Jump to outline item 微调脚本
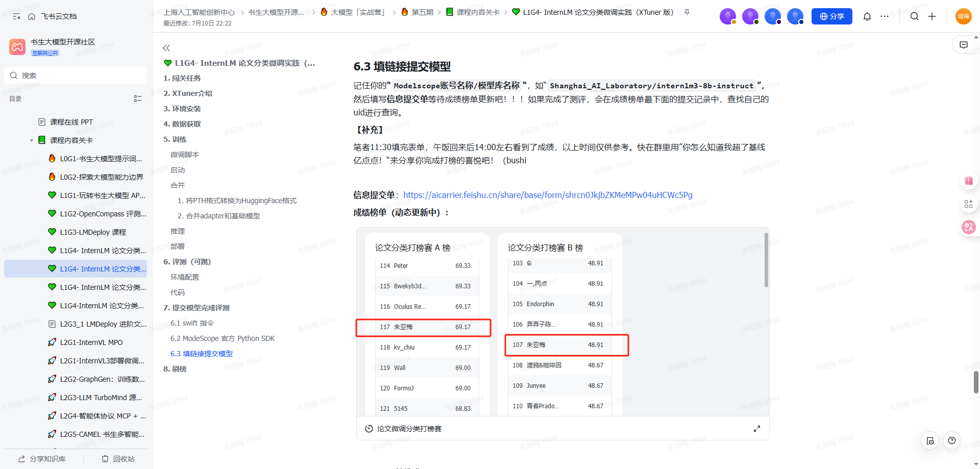The image size is (980, 469). (185, 155)
